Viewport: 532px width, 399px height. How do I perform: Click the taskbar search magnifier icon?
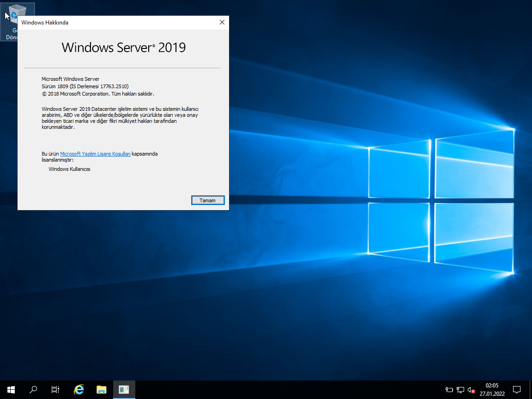33,389
